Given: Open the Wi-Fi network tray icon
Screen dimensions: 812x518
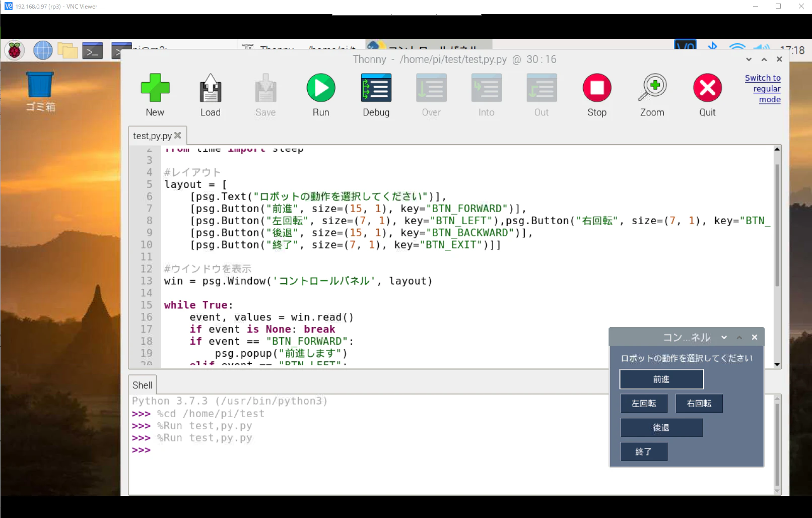Looking at the screenshot, I should (x=737, y=46).
